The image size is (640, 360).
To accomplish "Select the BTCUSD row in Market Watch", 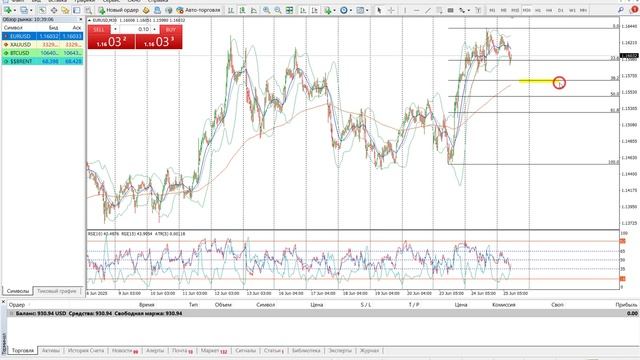I will point(42,53).
